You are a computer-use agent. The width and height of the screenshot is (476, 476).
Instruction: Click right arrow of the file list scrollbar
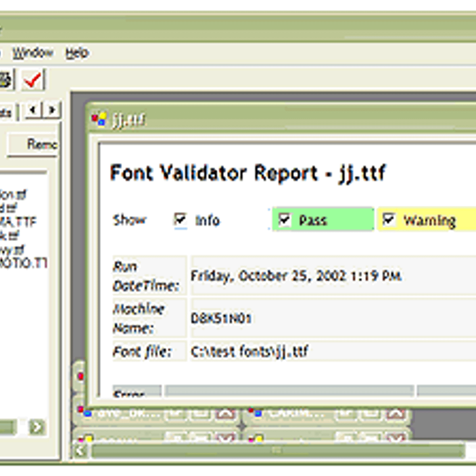(x=37, y=427)
